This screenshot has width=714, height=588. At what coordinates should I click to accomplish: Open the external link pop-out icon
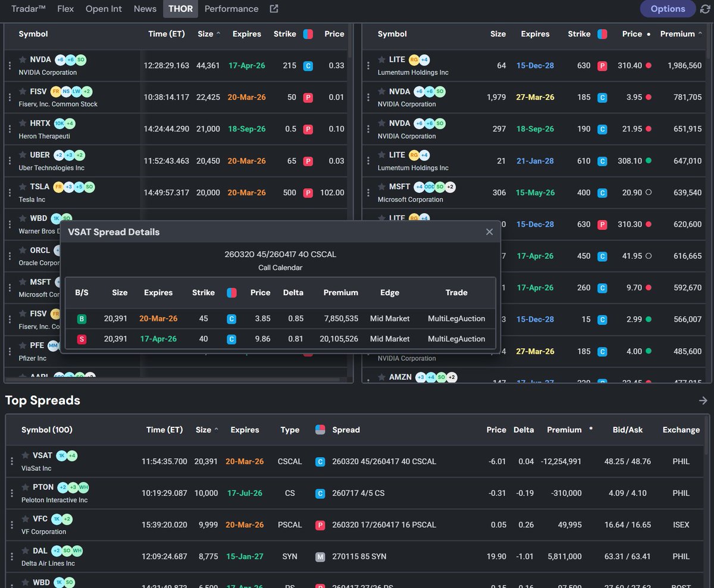pos(274,9)
